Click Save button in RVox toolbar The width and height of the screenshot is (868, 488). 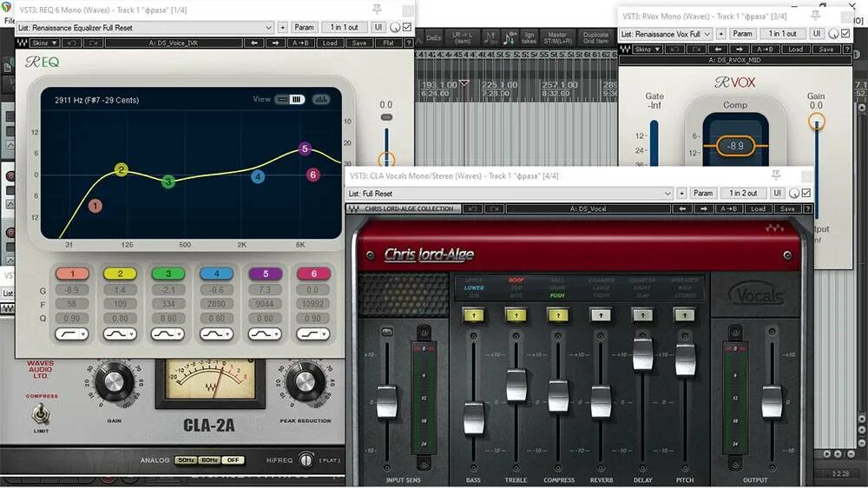(826, 49)
